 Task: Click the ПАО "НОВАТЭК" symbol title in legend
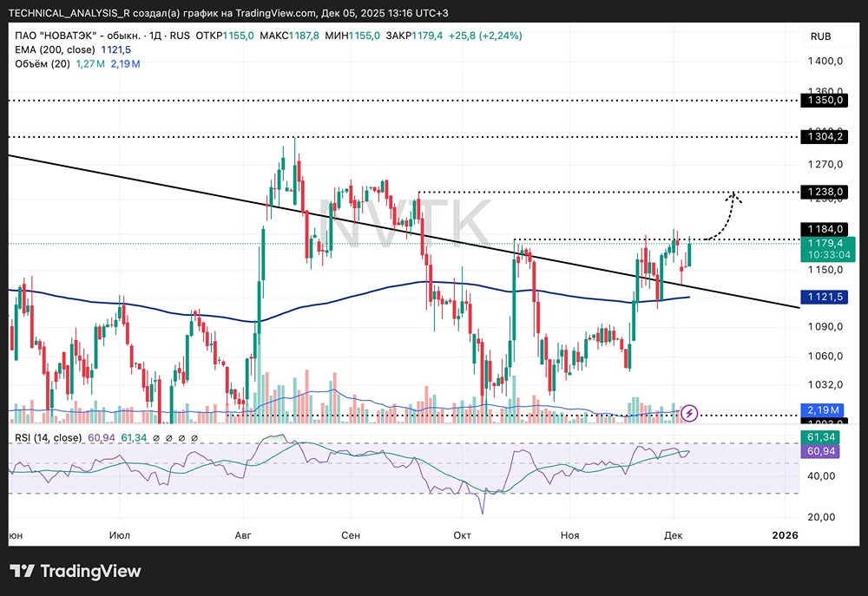tap(79, 36)
